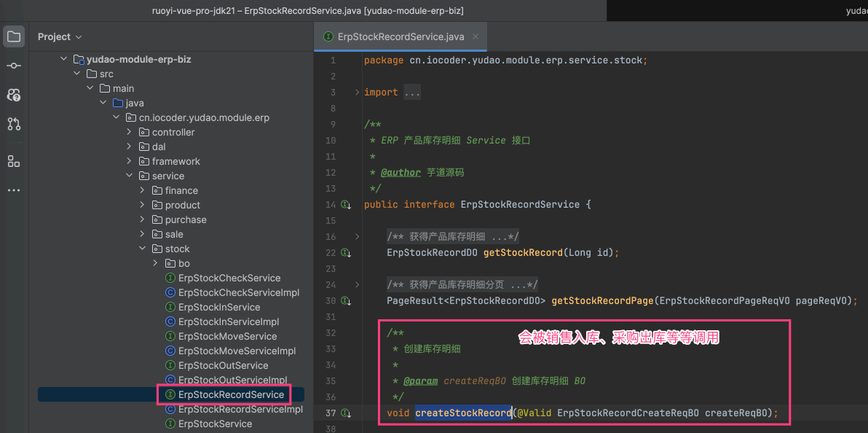The width and height of the screenshot is (868, 433).
Task: Open the Project tool window icon
Action: pyautogui.click(x=14, y=36)
